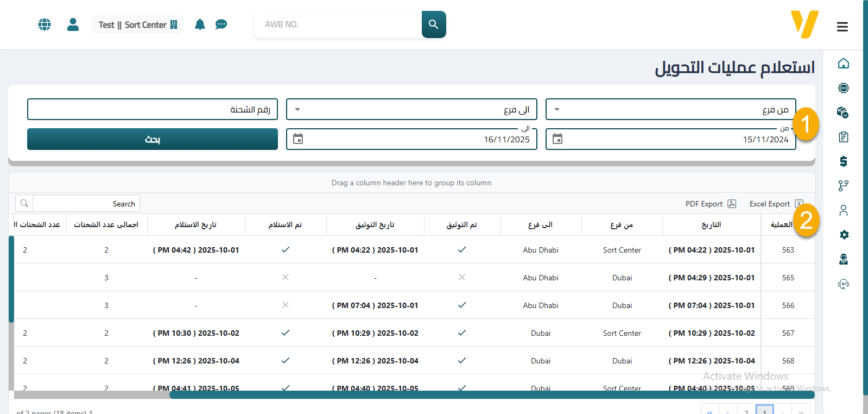Open the settings gear in sidebar
The width and height of the screenshot is (868, 414).
coord(843,235)
